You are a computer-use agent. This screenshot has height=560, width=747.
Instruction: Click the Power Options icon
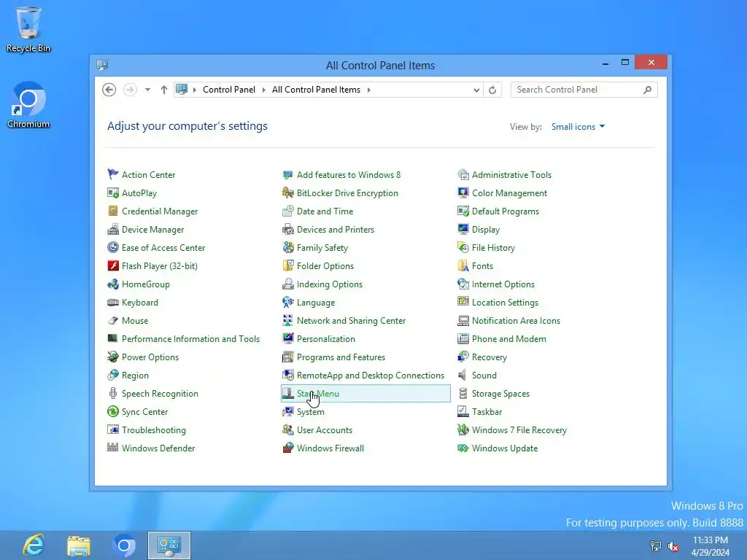(113, 357)
